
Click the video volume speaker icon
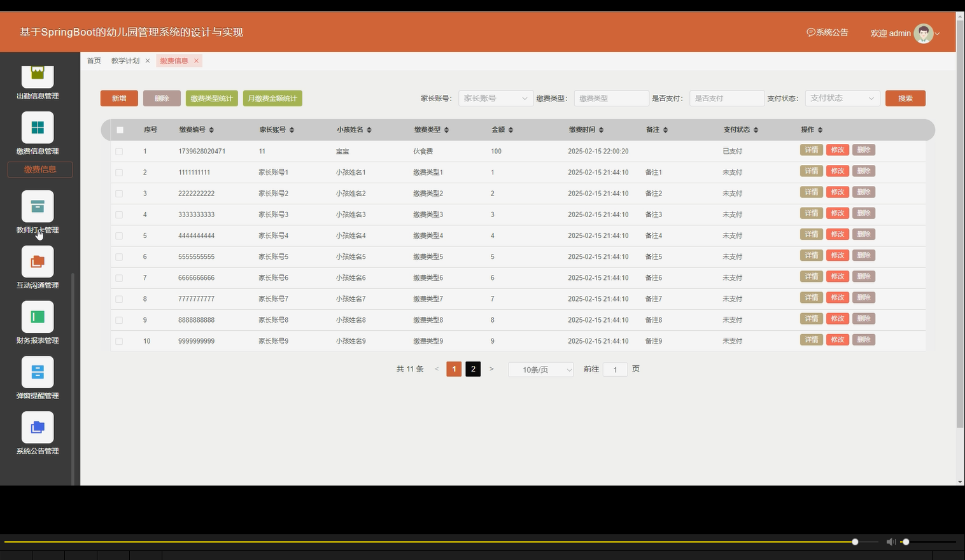click(x=891, y=542)
